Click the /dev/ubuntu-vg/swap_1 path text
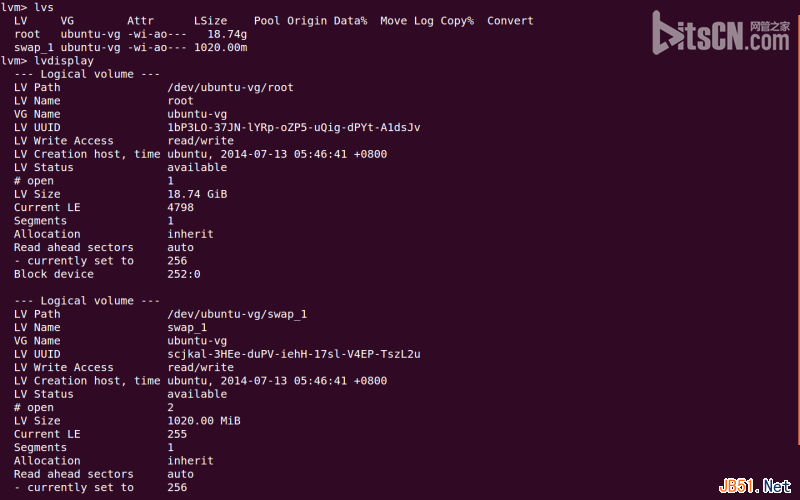Screen dimensions: 800x500 237,314
